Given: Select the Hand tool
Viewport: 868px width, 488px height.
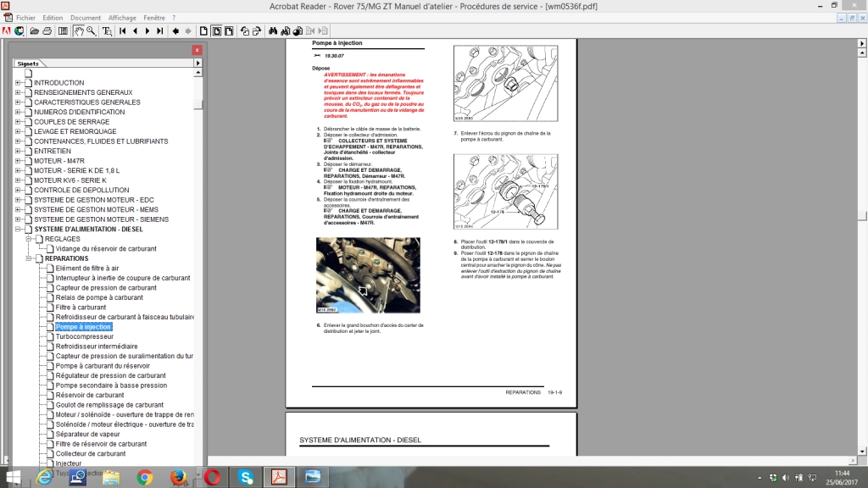Looking at the screenshot, I should pyautogui.click(x=79, y=31).
